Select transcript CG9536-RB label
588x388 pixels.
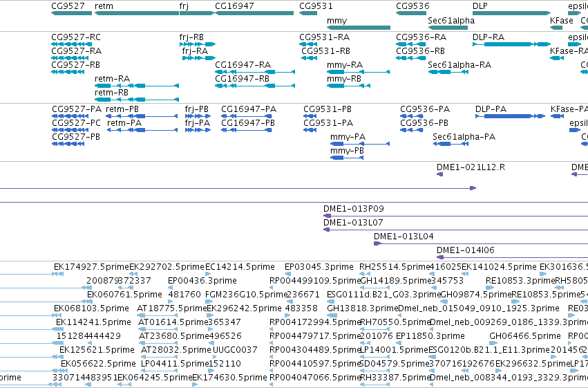[420, 51]
